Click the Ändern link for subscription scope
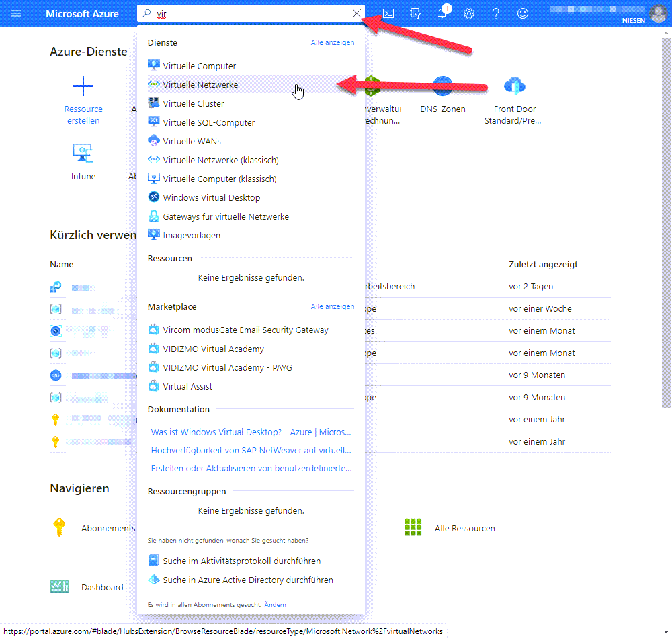Screen dimensions: 672x638 (x=275, y=605)
